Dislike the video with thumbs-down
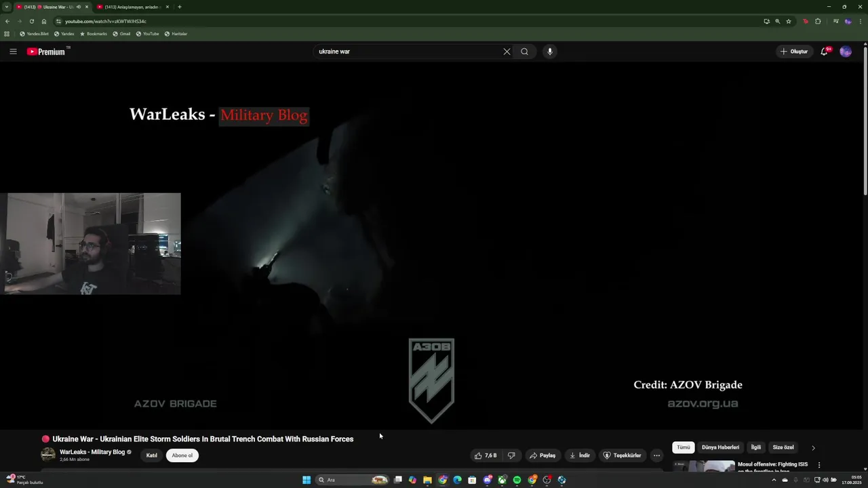 (x=511, y=455)
